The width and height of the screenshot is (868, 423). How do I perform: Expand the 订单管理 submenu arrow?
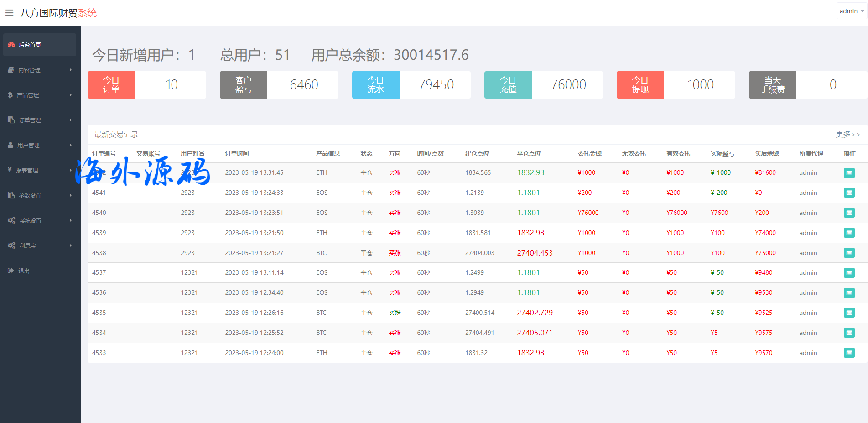[71, 120]
